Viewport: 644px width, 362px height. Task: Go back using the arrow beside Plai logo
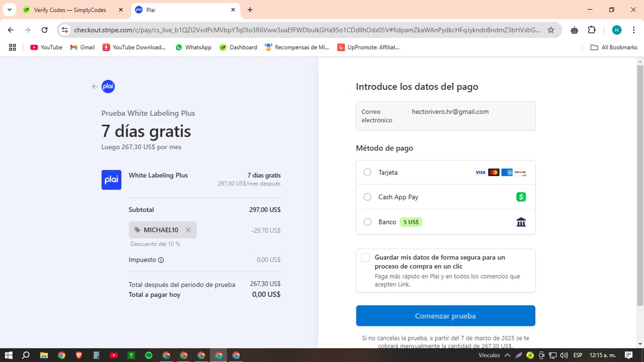tap(95, 86)
